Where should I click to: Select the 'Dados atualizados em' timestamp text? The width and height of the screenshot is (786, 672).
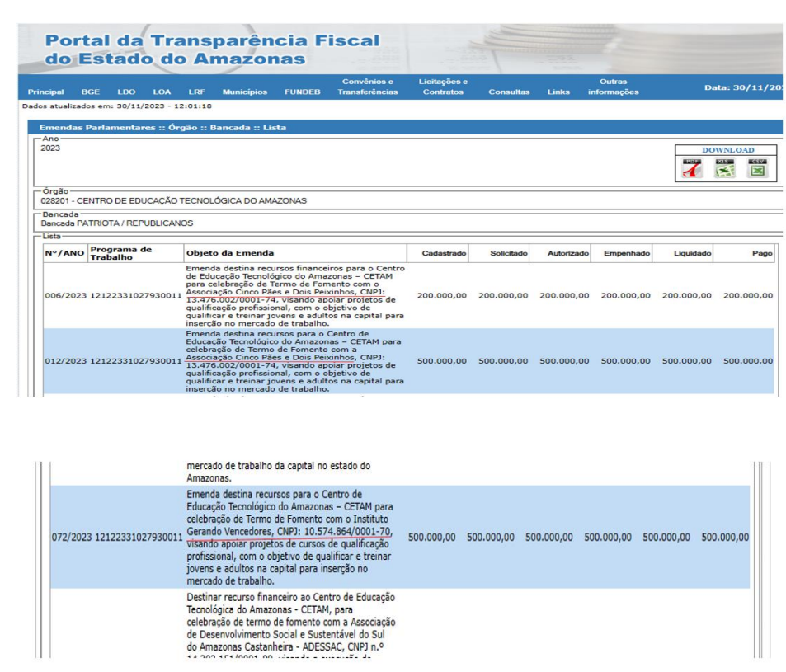(x=117, y=106)
